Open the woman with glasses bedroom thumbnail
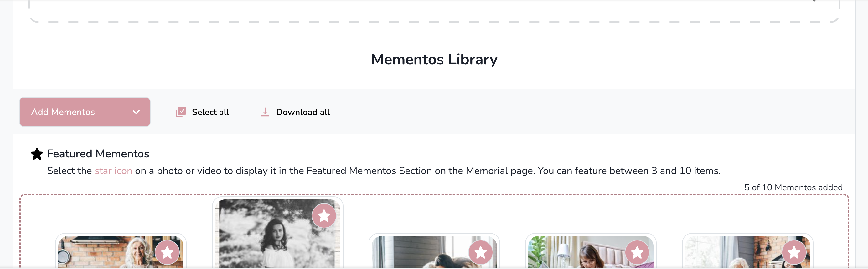This screenshot has height=269, width=868. coord(591,252)
